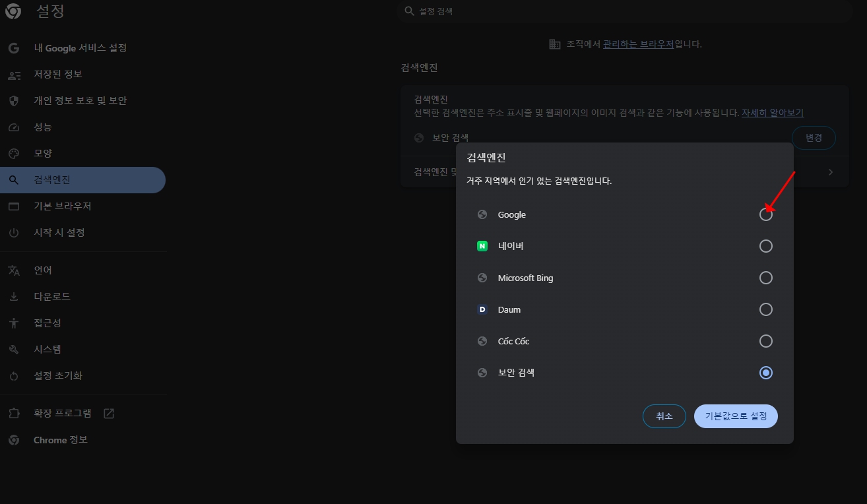Select the 보안 검색 radio button
The height and width of the screenshot is (504, 867).
[765, 373]
